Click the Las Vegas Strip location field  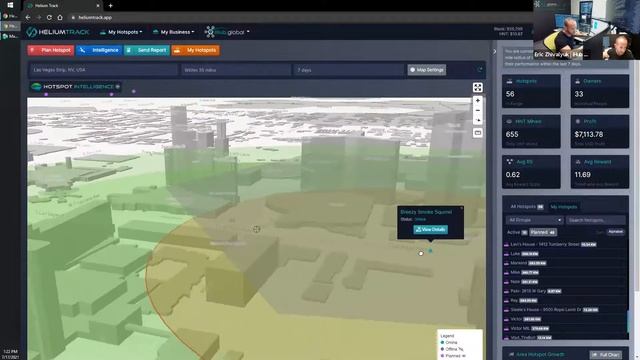pyautogui.click(x=104, y=70)
